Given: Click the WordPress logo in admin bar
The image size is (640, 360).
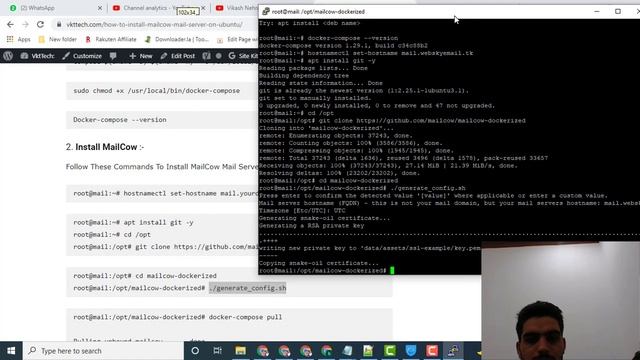Looking at the screenshot, I should [x=8, y=56].
